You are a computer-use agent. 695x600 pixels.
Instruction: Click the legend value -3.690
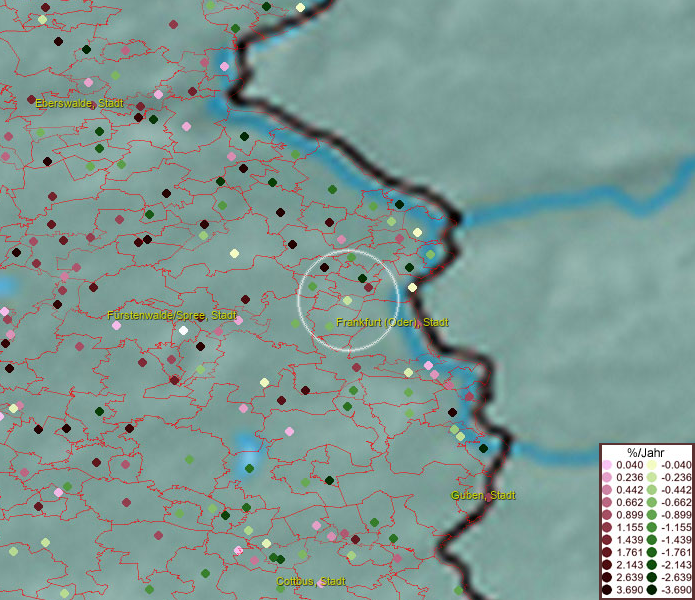(x=676, y=590)
